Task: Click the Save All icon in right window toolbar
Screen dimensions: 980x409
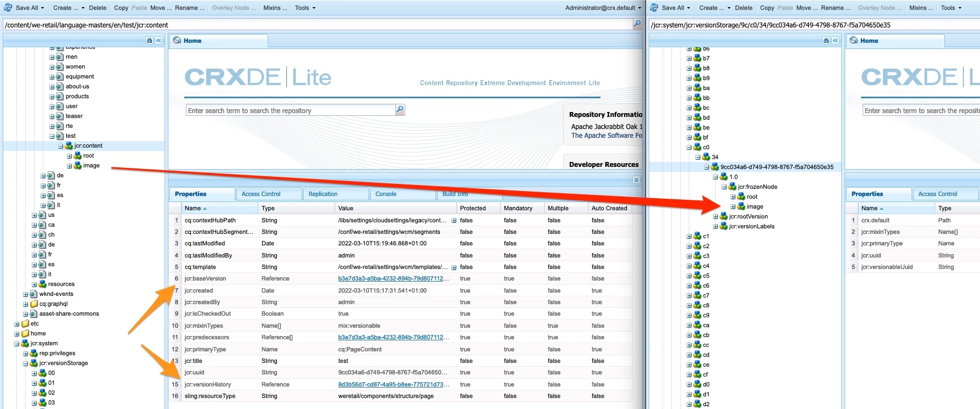Action: [x=654, y=8]
